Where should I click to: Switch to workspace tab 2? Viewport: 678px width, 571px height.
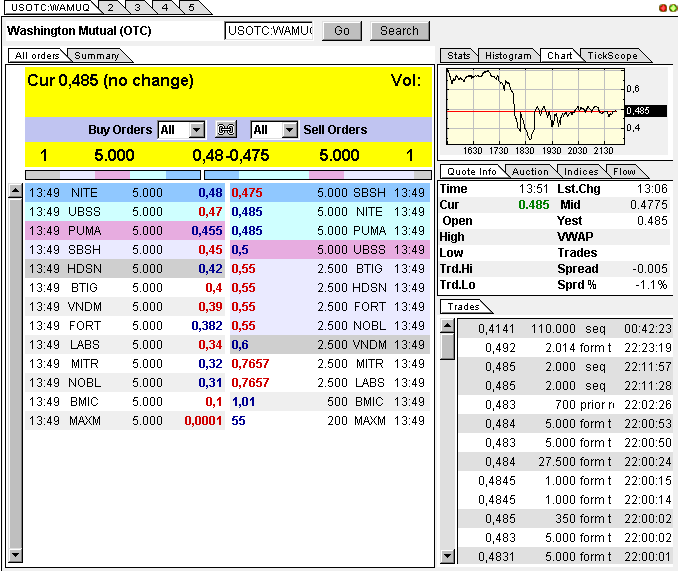point(111,7)
